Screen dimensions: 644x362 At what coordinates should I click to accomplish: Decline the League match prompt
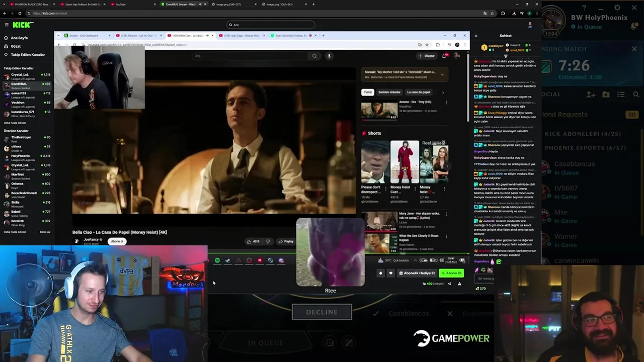coord(322,312)
